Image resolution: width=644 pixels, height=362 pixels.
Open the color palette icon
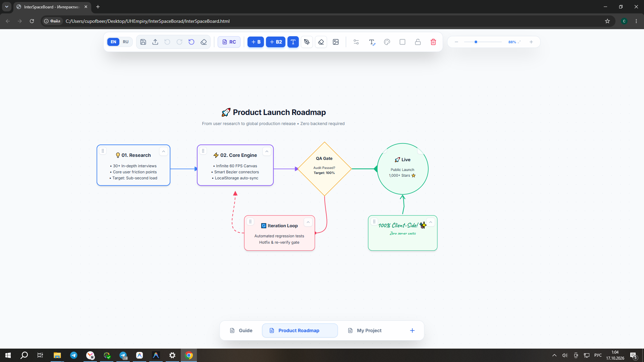387,42
